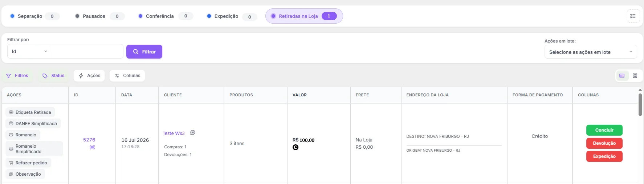This screenshot has height=184, width=644.
Task: Click the Refazer pedido button
Action: (x=28, y=163)
